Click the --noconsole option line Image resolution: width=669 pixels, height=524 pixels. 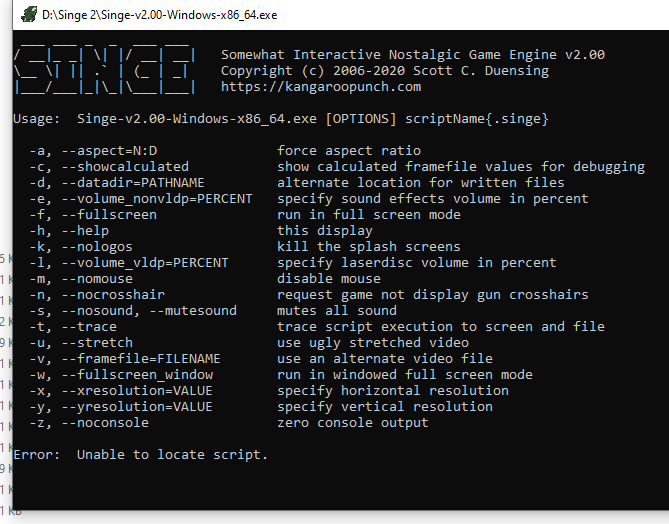pos(229,423)
